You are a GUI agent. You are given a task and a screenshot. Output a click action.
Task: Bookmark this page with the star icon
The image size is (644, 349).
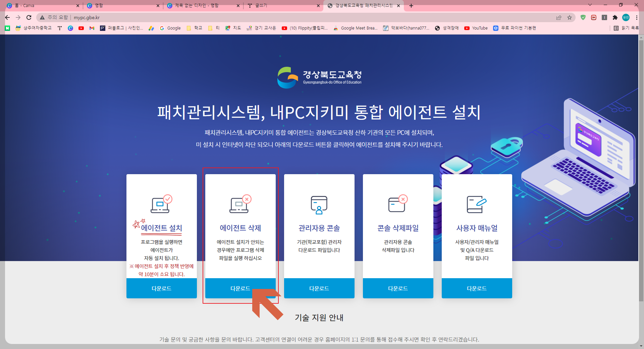[570, 17]
